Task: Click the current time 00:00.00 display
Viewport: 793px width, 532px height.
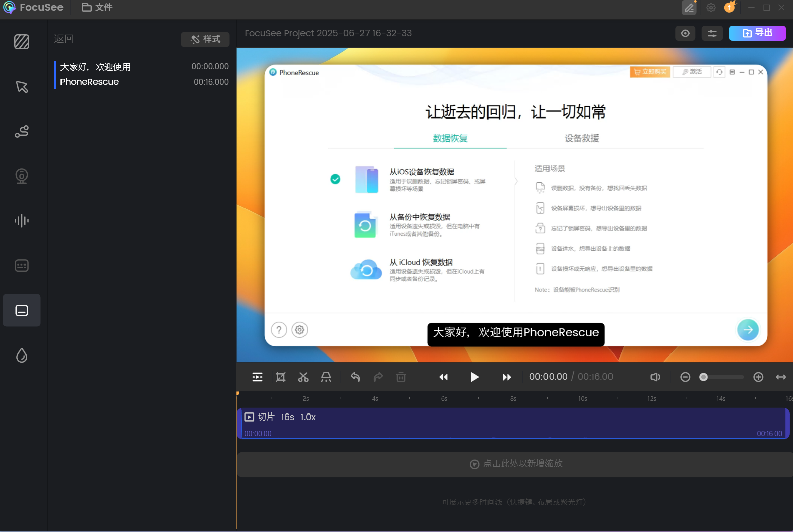Action: (548, 377)
